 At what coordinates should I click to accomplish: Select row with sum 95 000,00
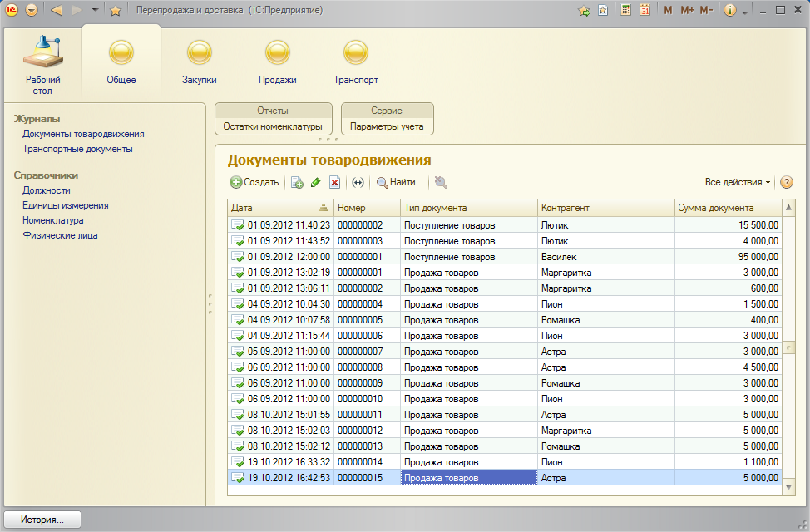(x=505, y=257)
